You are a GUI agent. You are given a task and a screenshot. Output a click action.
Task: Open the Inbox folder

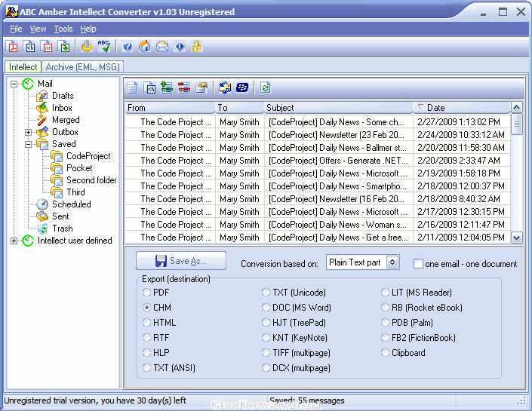62,108
